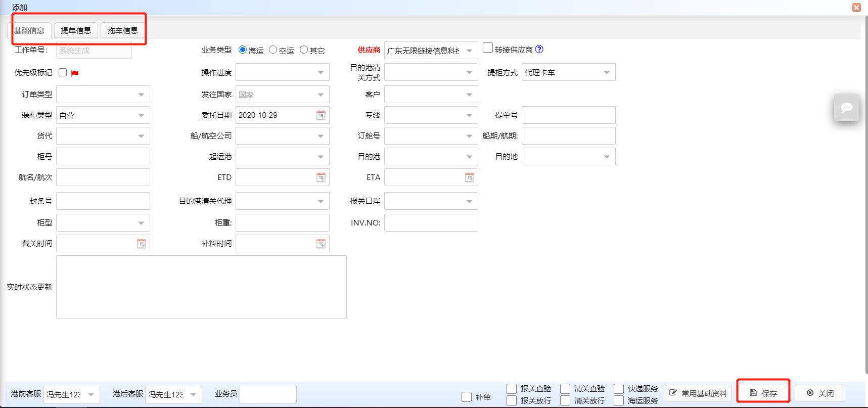The width and height of the screenshot is (868, 408).
Task: Open the floating chat bubble icon
Action: point(847,107)
